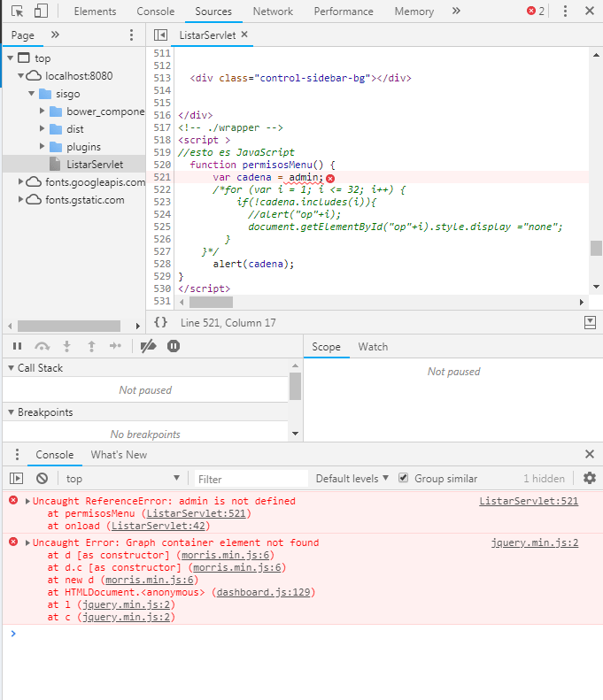Image resolution: width=603 pixels, height=700 pixels.
Task: Click the navigator pane horizontal scrollbar thumb
Action: click(x=69, y=326)
